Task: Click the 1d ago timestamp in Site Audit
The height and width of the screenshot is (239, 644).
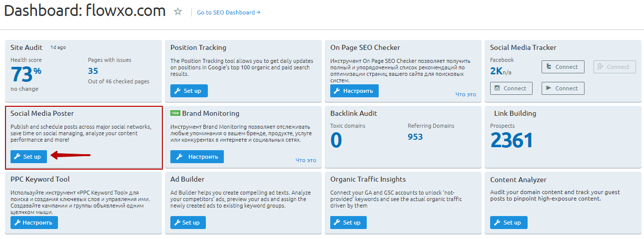Action: 58,47
